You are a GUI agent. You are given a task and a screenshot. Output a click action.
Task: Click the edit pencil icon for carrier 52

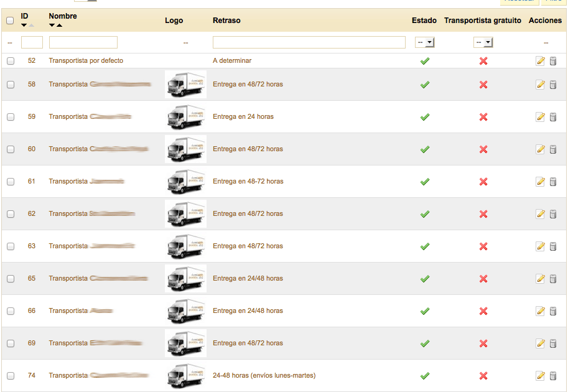pos(540,61)
